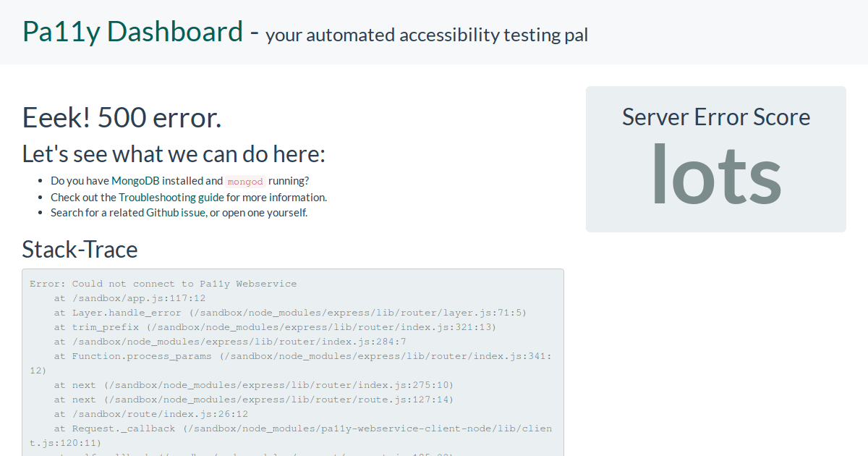The width and height of the screenshot is (868, 456).
Task: Select the 'mongod' inline code snippet
Action: point(245,181)
